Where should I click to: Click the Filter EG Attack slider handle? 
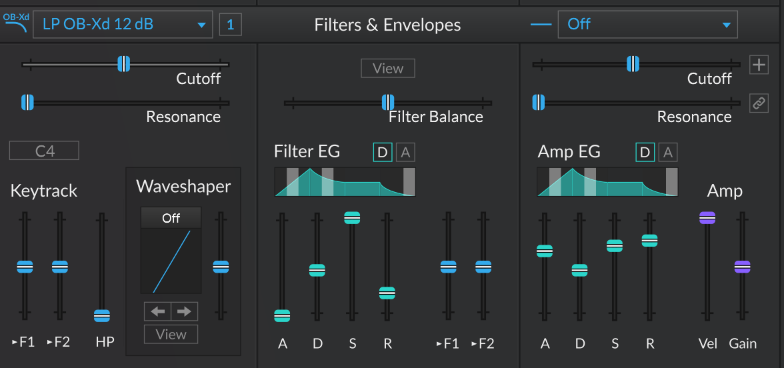pyautogui.click(x=282, y=316)
